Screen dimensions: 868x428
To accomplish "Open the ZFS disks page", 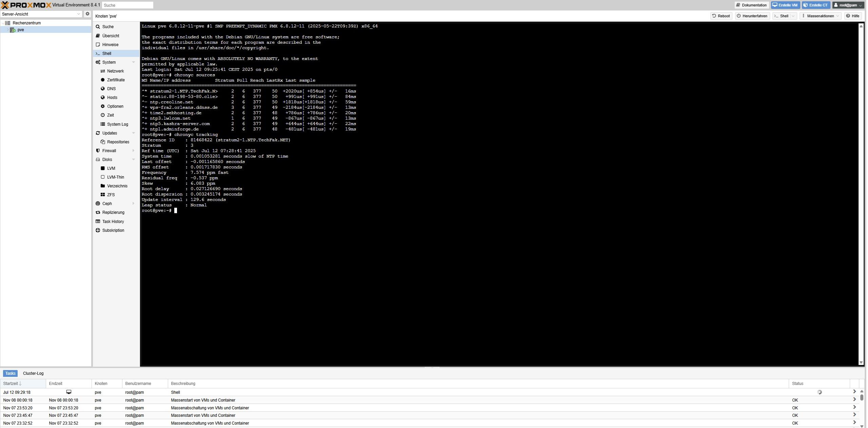I will [111, 195].
